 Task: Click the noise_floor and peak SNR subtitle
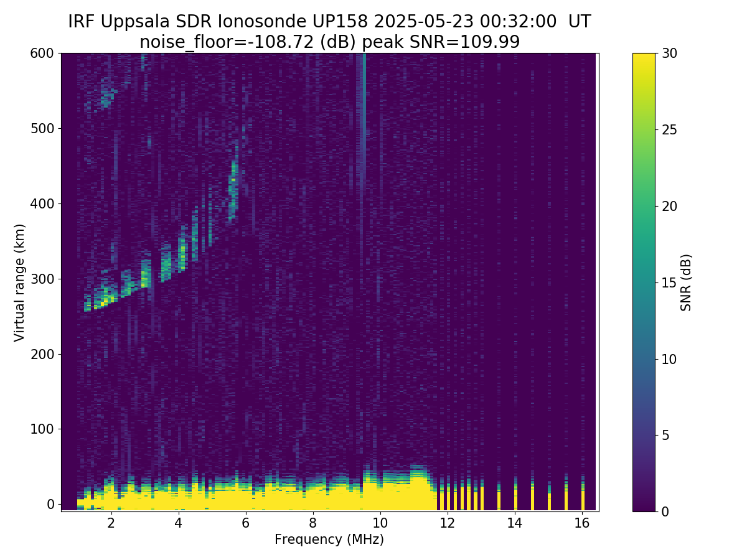click(x=329, y=42)
